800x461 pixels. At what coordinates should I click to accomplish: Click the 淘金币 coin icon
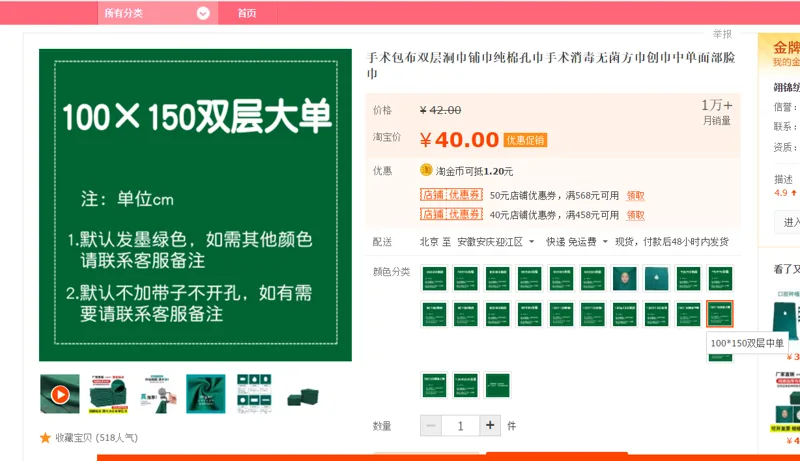point(426,170)
